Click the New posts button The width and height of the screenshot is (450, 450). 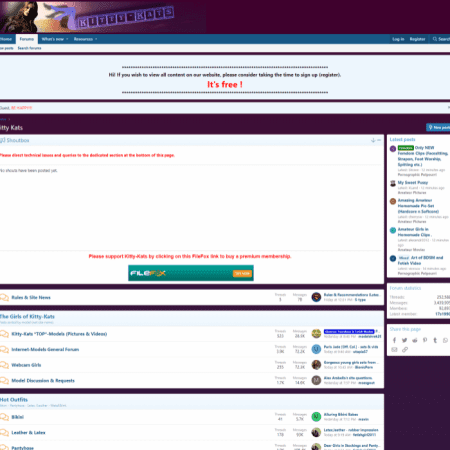tap(438, 127)
